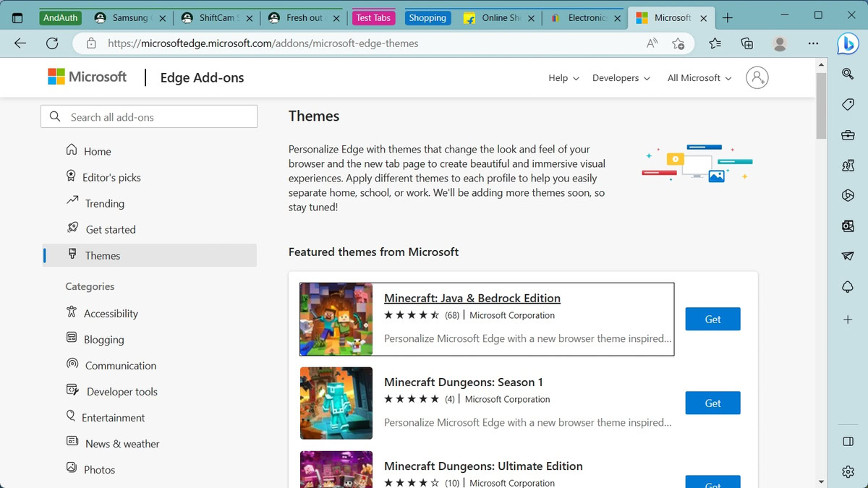This screenshot has width=868, height=488.
Task: Open Editor's picks in left navigation
Action: [111, 177]
